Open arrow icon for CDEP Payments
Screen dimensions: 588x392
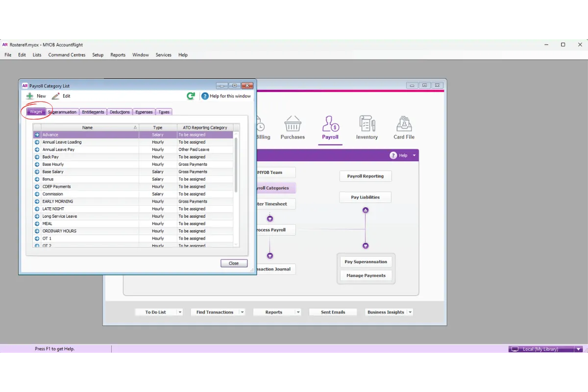(x=37, y=186)
